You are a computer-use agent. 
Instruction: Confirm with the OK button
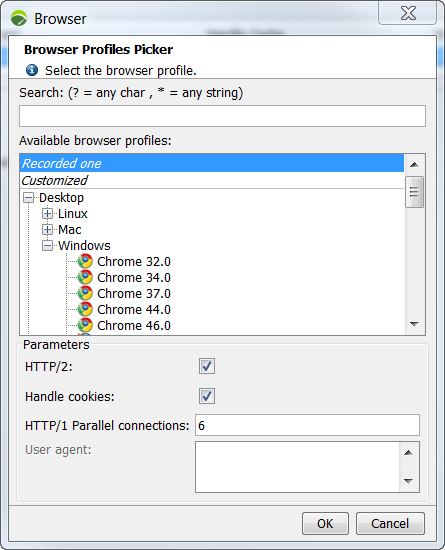click(325, 523)
